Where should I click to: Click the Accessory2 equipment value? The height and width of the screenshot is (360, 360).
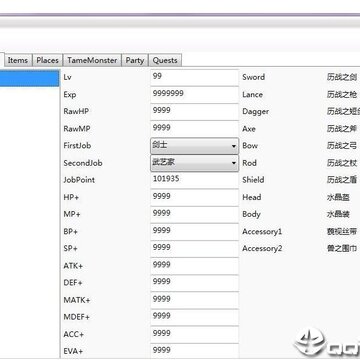[342, 249]
